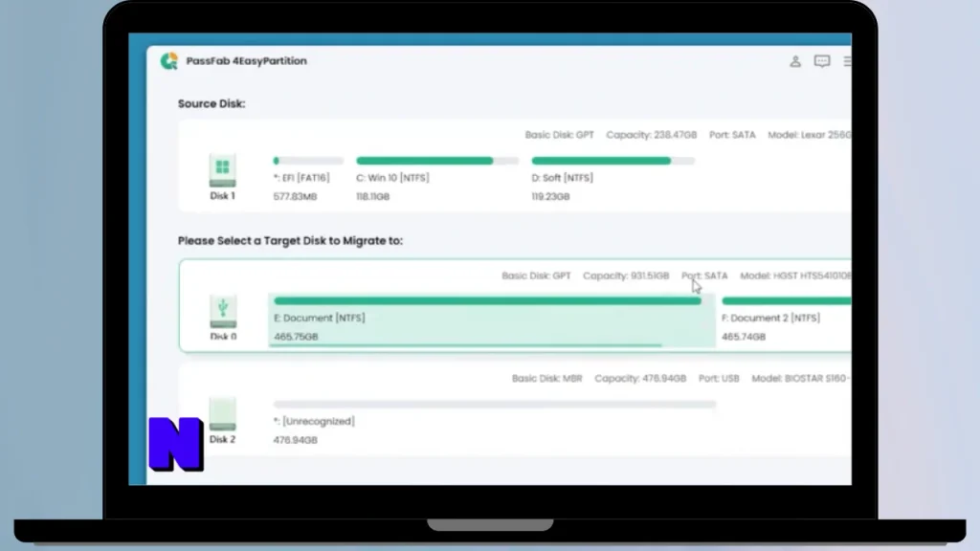Click the Disk 1 Windows drive icon

tap(222, 170)
